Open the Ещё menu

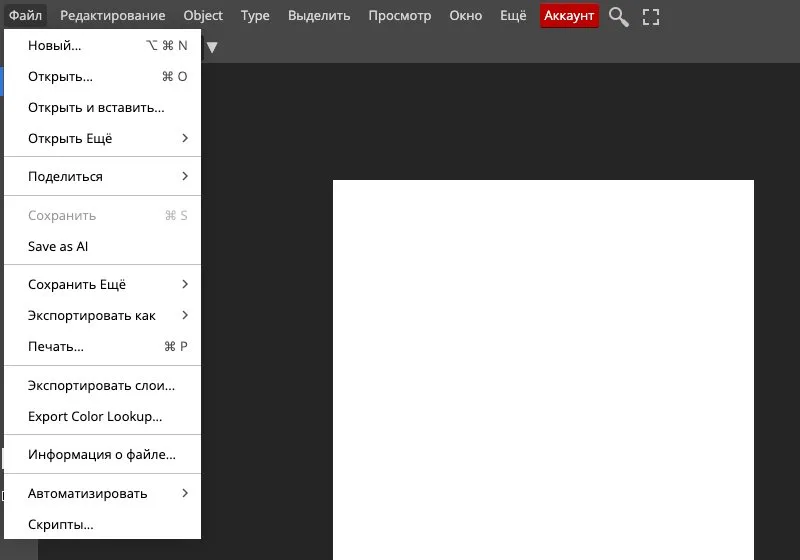513,15
